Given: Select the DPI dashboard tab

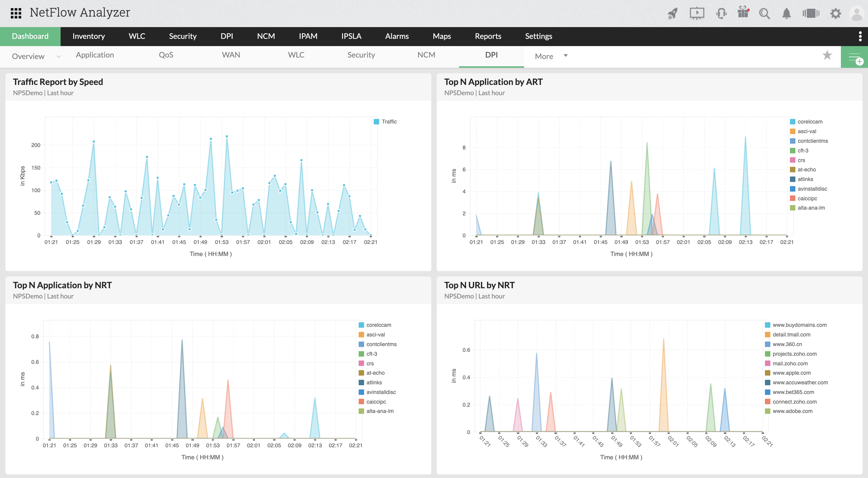Looking at the screenshot, I should [x=491, y=55].
